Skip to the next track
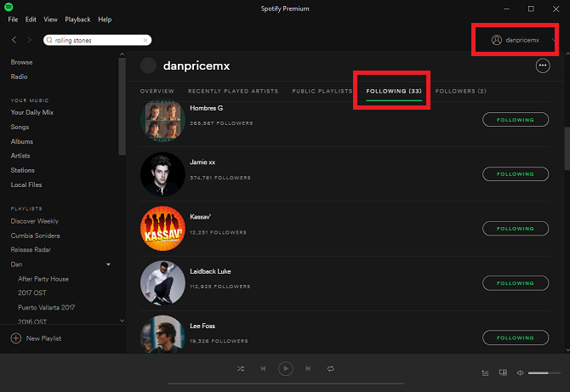Image resolution: width=570 pixels, height=392 pixels. pyautogui.click(x=308, y=368)
